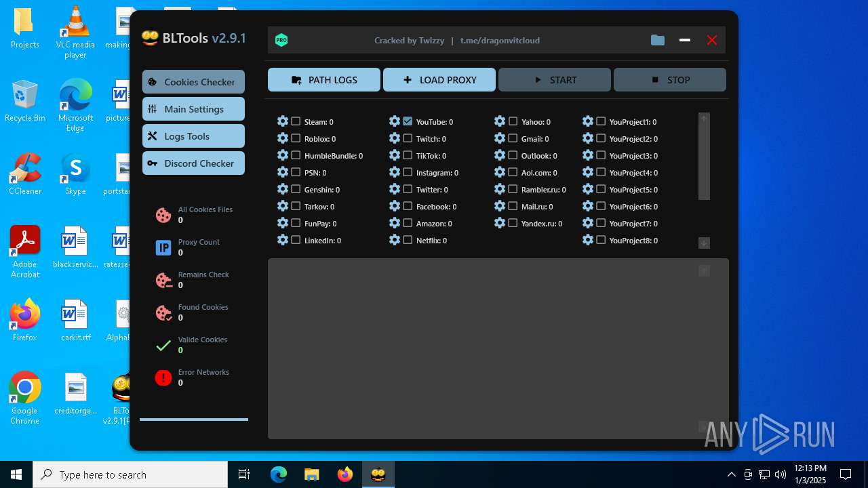The width and height of the screenshot is (868, 488).
Task: Open settings gear for Twitter
Action: [x=395, y=189]
